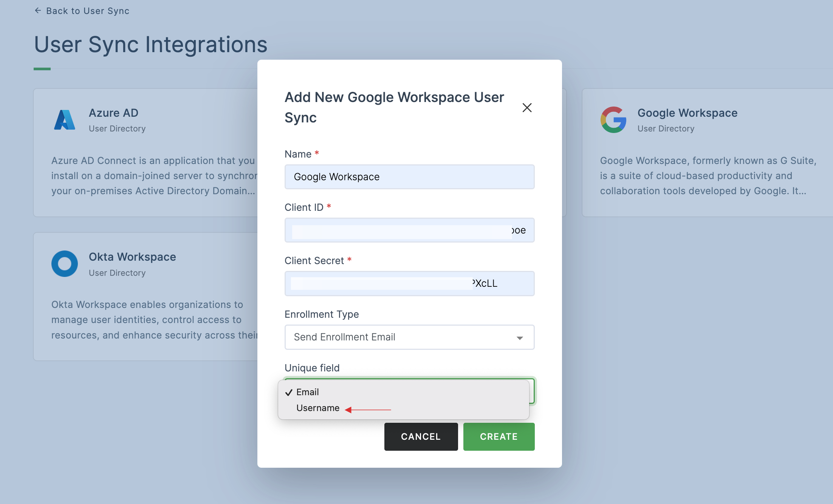Choose Username option in Unique field list
833x504 pixels.
(403, 408)
